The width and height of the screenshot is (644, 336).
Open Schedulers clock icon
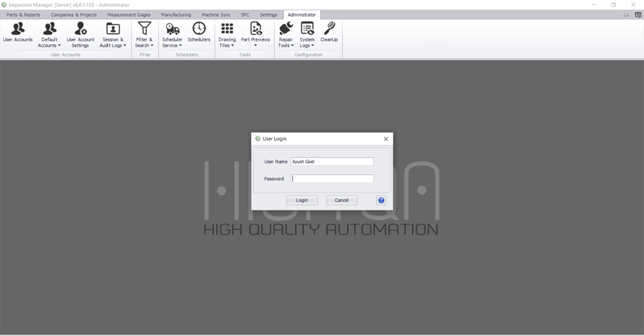click(199, 32)
